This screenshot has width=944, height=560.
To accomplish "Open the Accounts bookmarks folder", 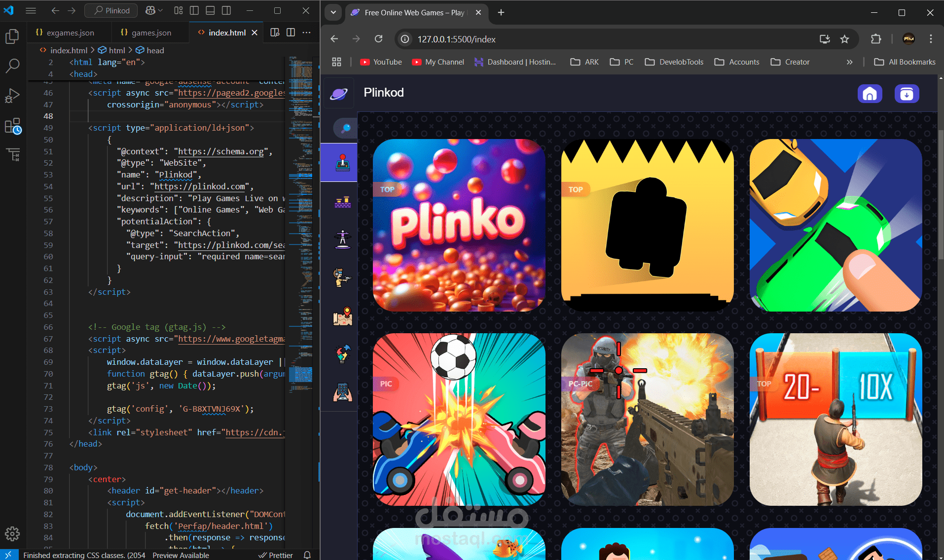I will (x=737, y=62).
